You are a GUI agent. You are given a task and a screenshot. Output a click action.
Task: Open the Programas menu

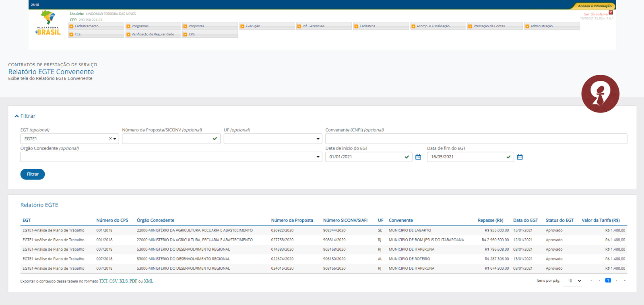click(x=153, y=26)
